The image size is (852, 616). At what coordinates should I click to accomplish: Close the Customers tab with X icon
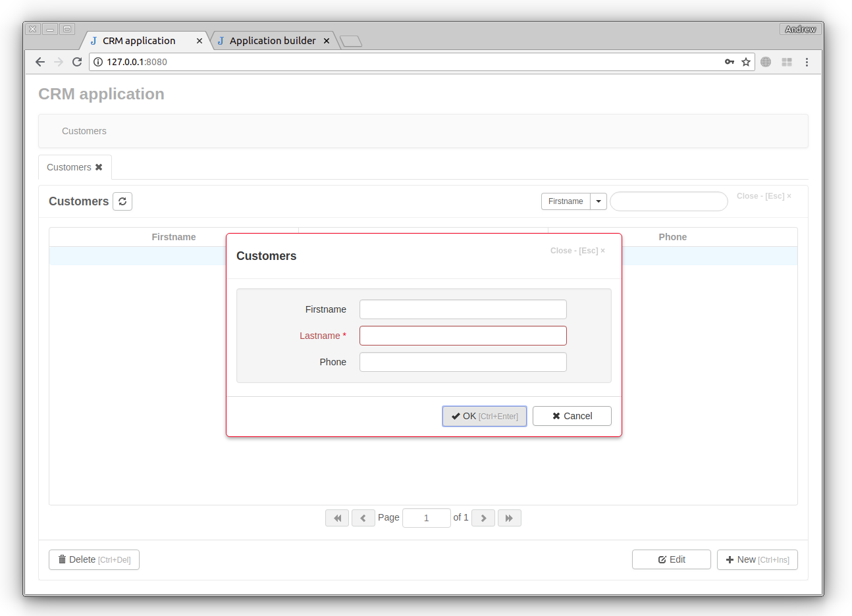tap(99, 167)
